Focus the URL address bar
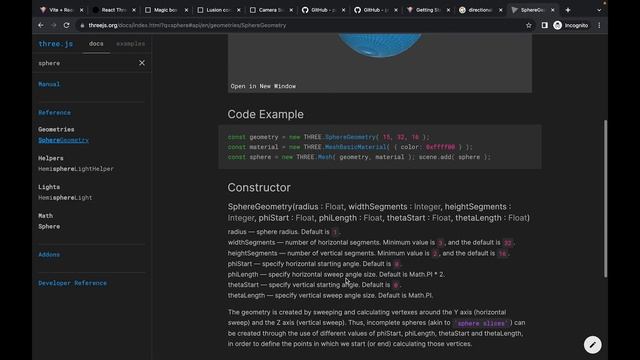 (302, 25)
